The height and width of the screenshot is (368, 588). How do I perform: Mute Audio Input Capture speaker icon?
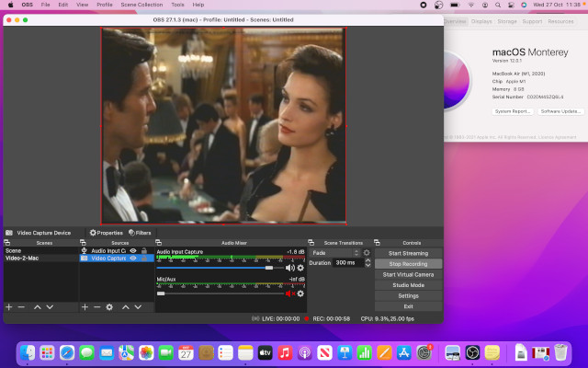(290, 268)
